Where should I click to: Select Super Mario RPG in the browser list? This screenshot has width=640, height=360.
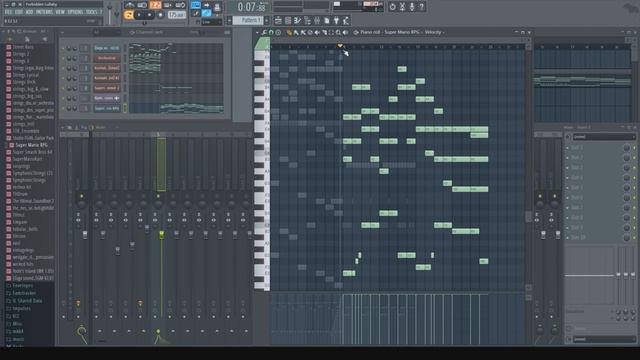[31, 145]
